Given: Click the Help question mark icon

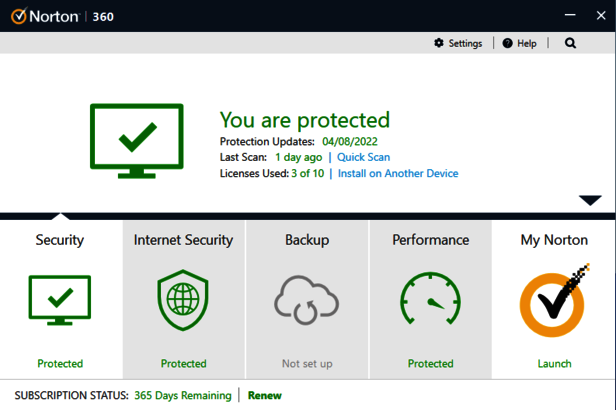Looking at the screenshot, I should click(x=508, y=43).
